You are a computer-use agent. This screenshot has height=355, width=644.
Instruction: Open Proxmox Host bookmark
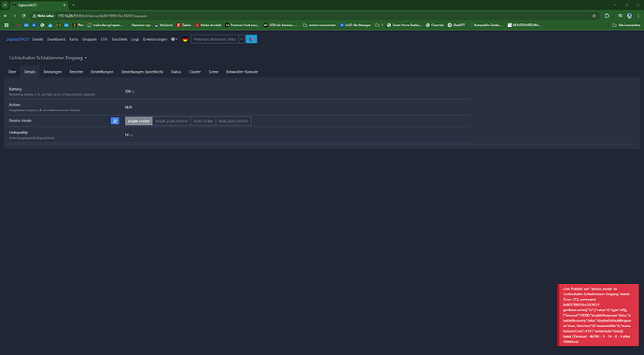coord(242,25)
